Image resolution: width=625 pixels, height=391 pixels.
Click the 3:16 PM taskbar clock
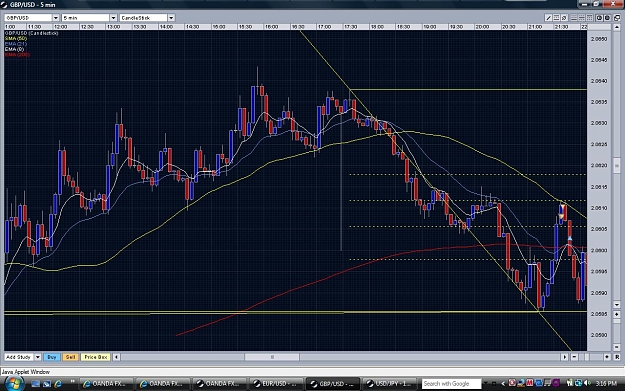coord(606,383)
